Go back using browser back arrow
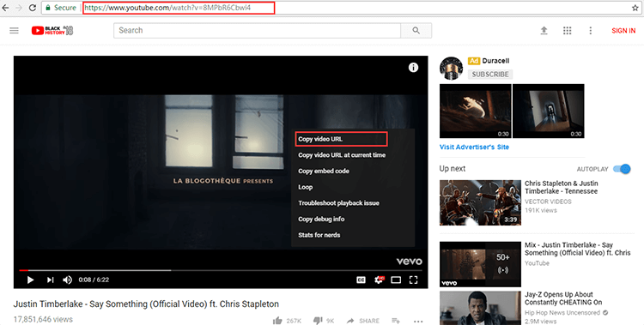 tap(5, 8)
